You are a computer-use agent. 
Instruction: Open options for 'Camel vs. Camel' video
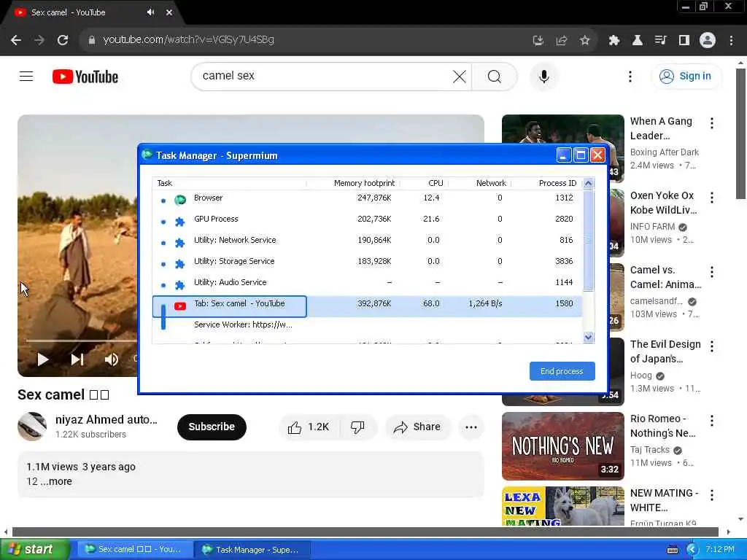coord(712,272)
